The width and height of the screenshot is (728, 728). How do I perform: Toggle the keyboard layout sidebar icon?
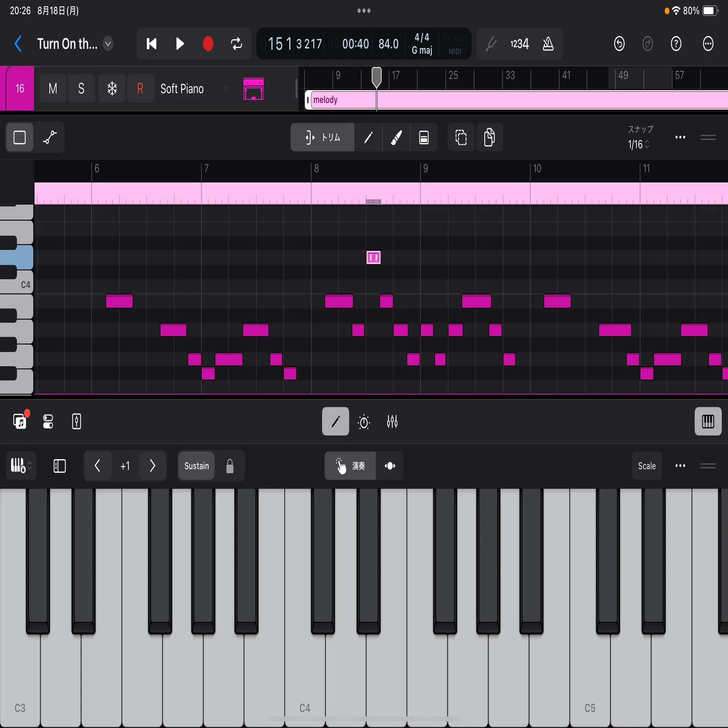(59, 466)
